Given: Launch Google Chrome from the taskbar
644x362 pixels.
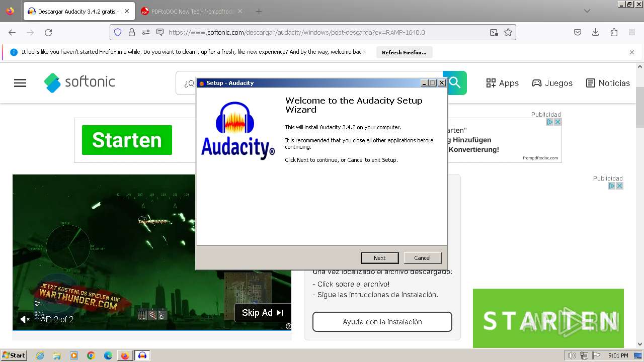Looking at the screenshot, I should pyautogui.click(x=91, y=355).
